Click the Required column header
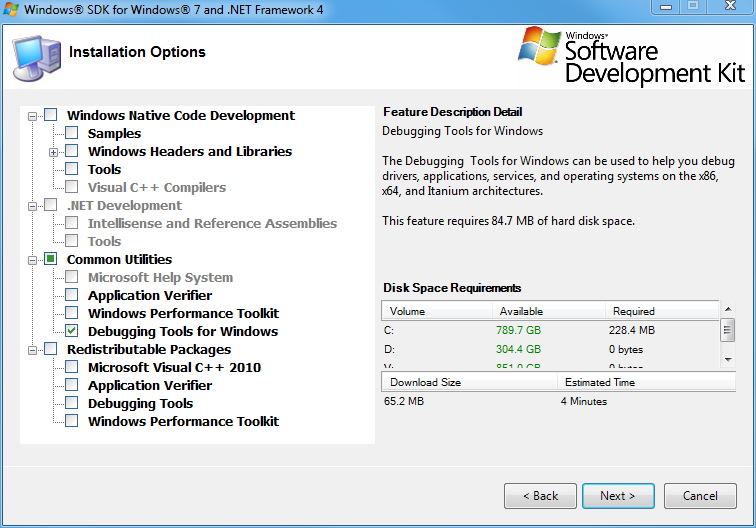The height and width of the screenshot is (528, 756). click(x=662, y=311)
